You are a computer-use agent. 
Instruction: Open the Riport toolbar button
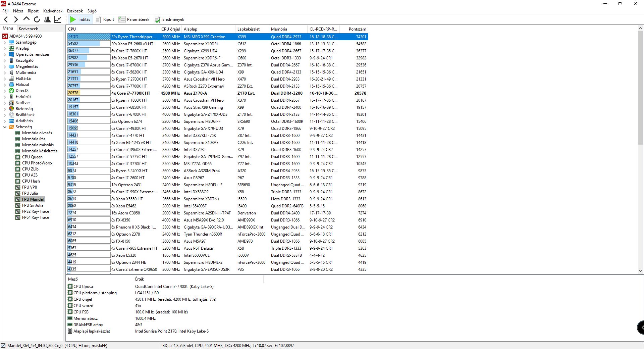click(105, 19)
